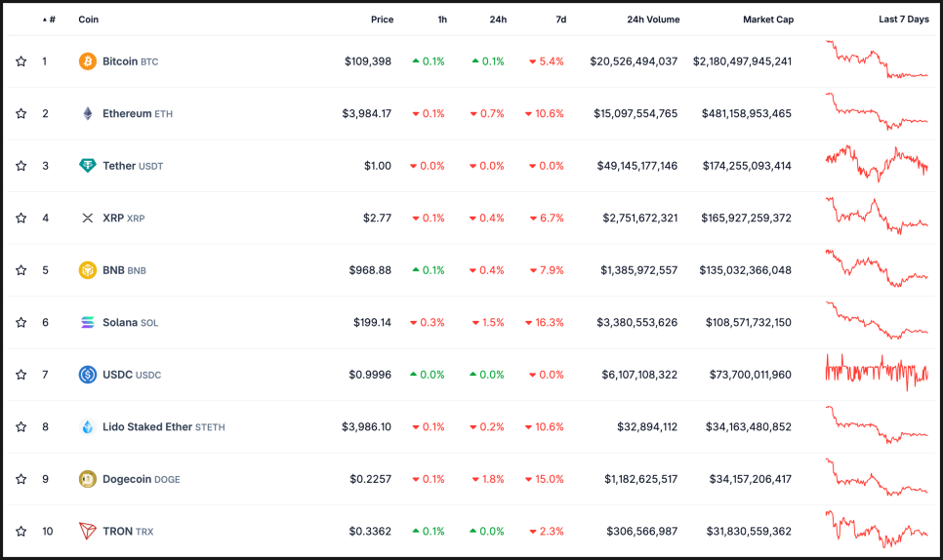The image size is (943, 560).
Task: Toggle the favorite star for Tether
Action: pos(21,166)
